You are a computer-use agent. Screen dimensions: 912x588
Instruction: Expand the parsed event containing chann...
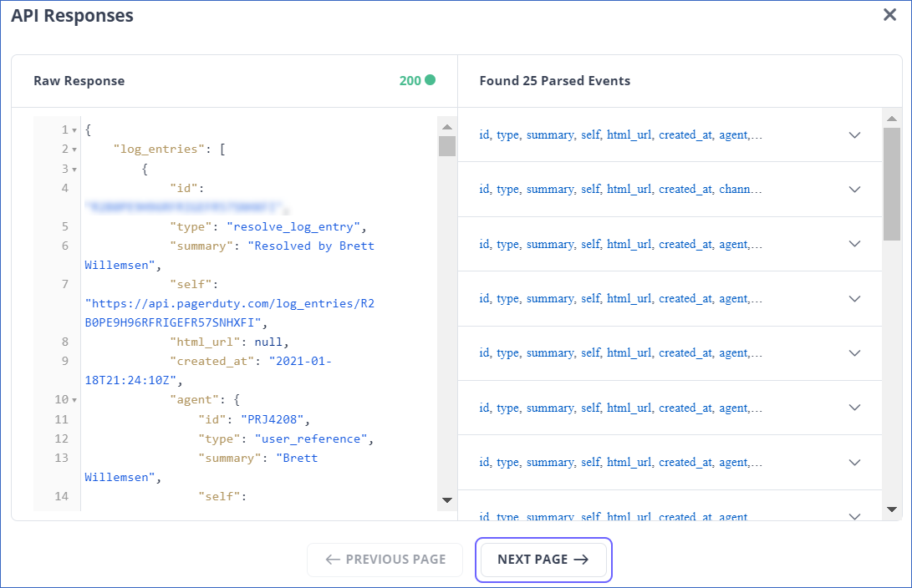(854, 189)
